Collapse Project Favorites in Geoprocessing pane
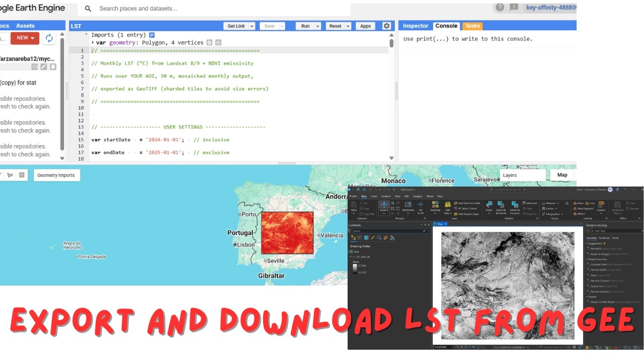The image size is (644, 362). click(587, 259)
